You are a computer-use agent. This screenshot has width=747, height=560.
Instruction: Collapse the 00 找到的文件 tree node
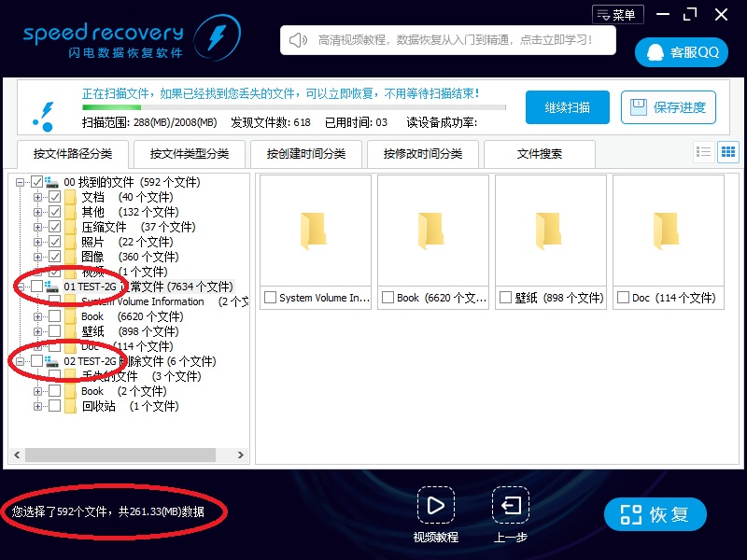21,182
